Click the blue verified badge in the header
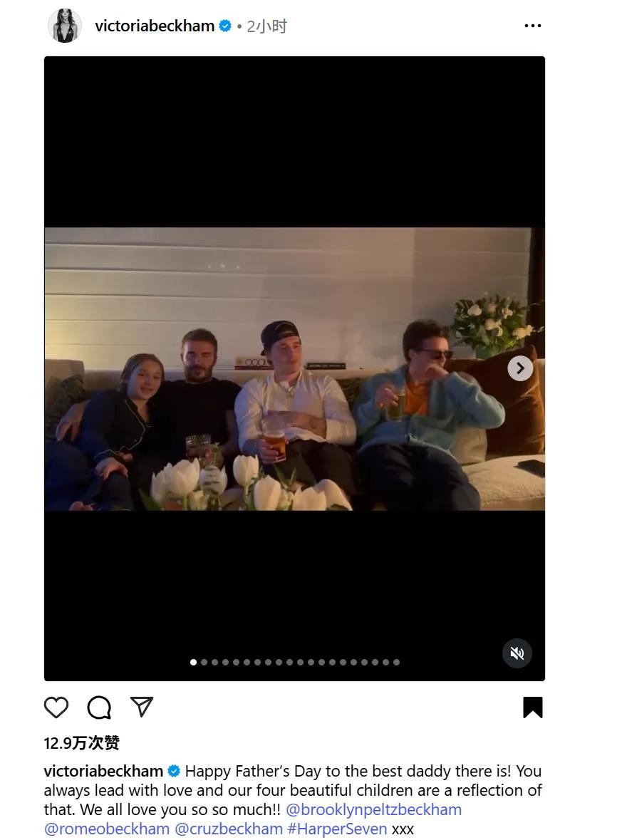 226,26
